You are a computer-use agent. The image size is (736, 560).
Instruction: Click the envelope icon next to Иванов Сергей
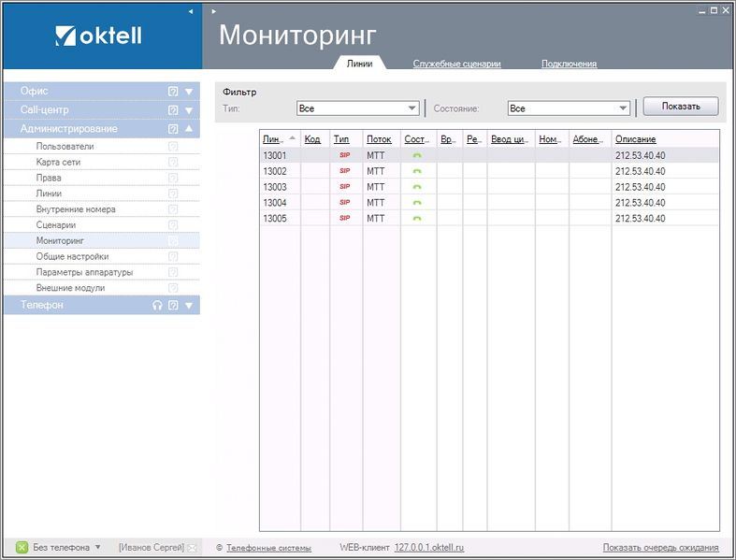192,548
